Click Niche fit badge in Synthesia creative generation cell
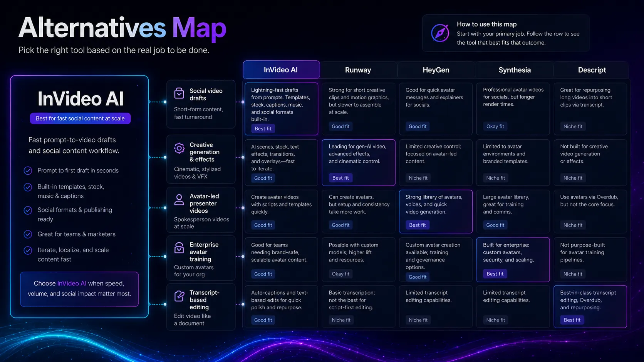The image size is (644, 362). click(x=495, y=178)
